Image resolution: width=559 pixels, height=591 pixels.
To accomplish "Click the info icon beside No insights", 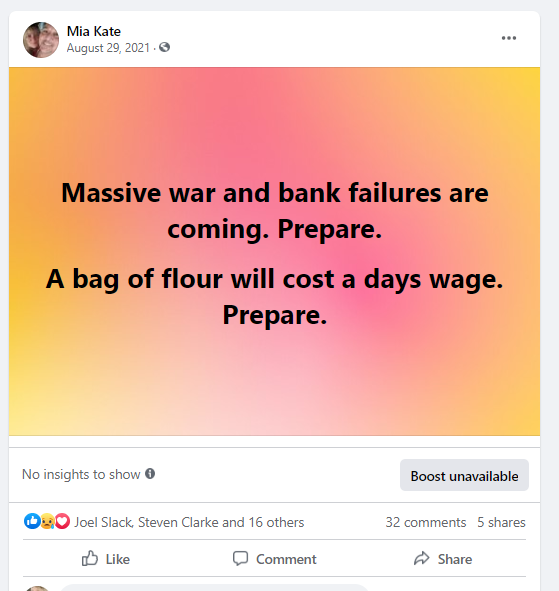I will point(150,473).
